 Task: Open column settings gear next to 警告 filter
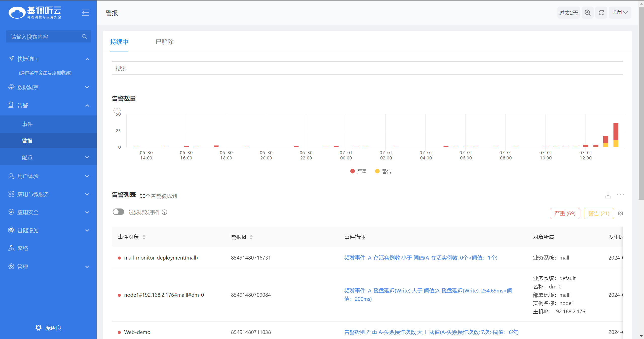click(620, 214)
